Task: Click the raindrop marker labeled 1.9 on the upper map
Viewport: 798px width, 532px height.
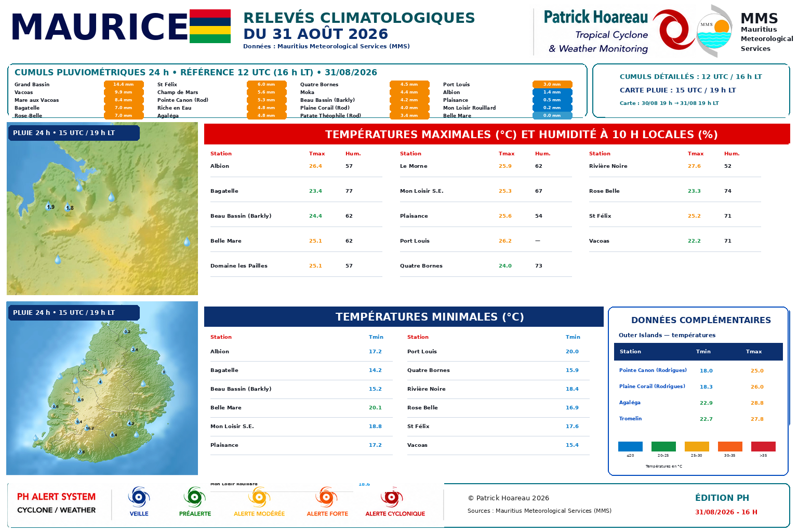Action: point(49,207)
